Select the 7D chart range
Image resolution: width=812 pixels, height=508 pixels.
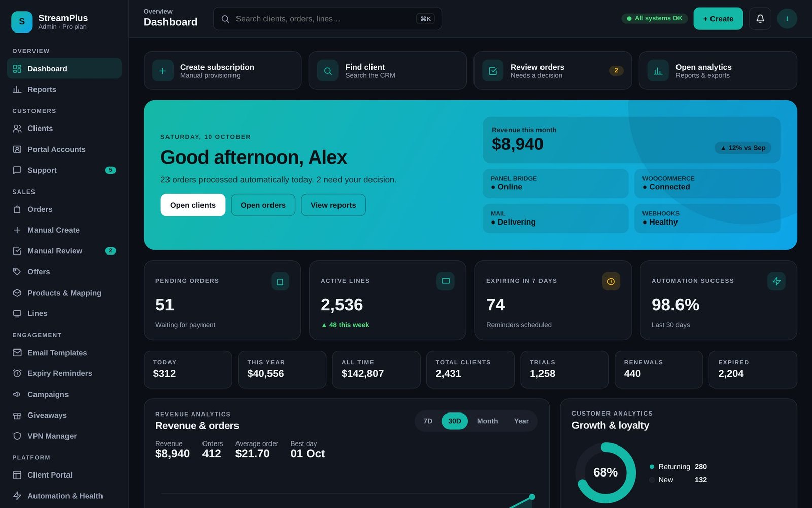coord(428,421)
